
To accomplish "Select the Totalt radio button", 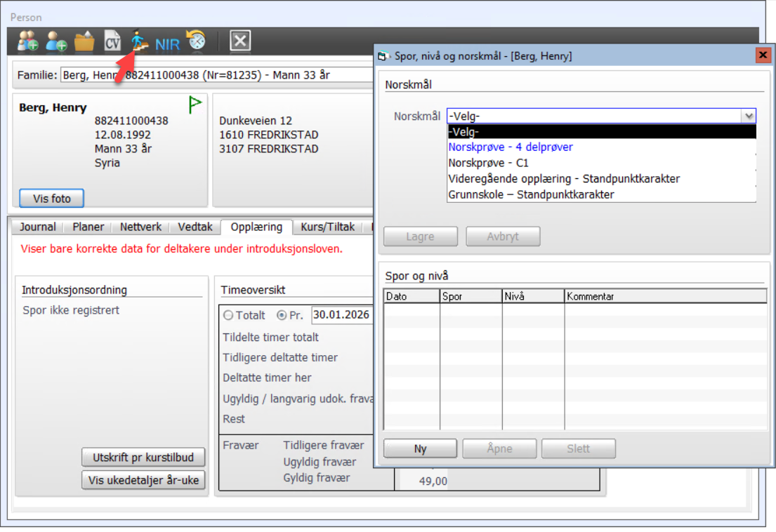I will point(228,316).
